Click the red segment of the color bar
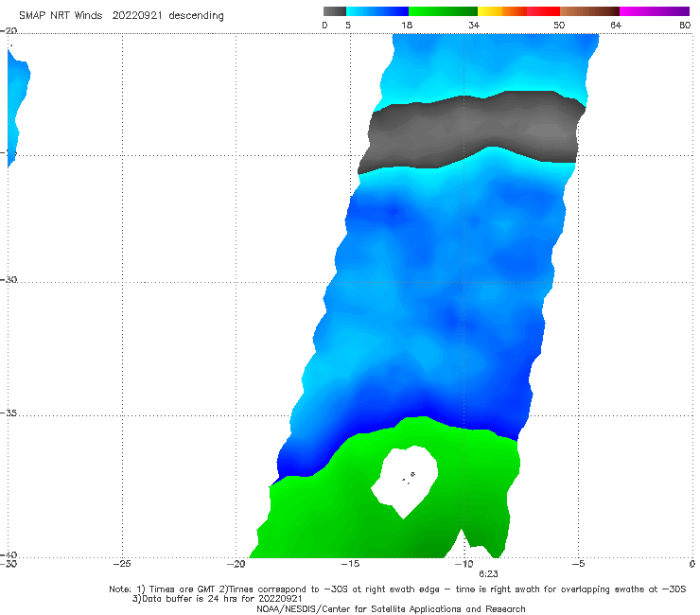 pos(543,11)
